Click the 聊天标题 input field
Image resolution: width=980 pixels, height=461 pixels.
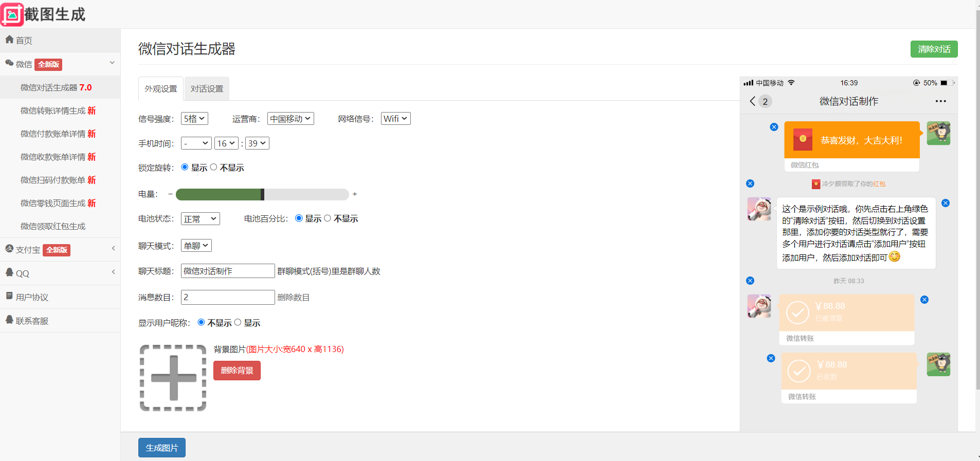point(228,271)
